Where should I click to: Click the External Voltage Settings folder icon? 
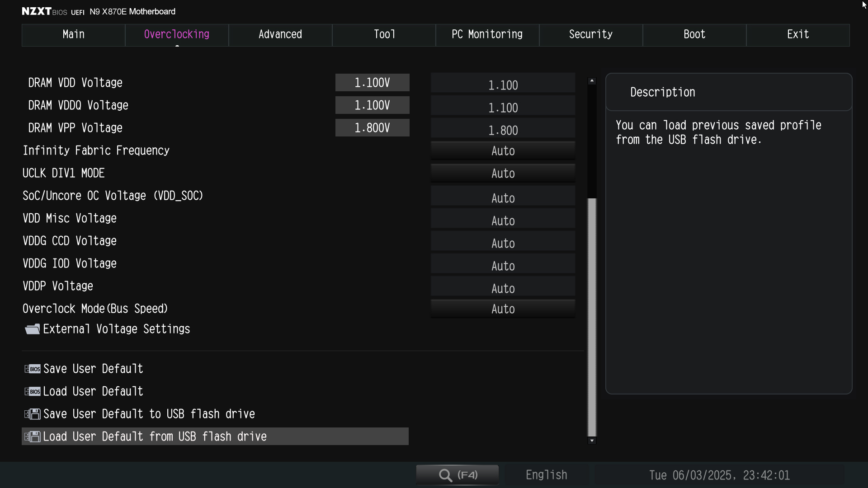click(33, 329)
